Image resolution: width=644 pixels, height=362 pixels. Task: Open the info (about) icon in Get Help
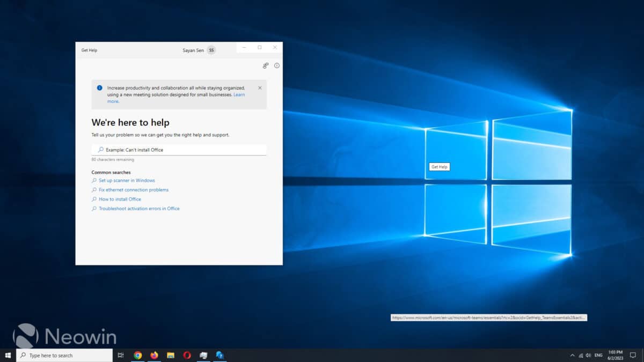[277, 65]
